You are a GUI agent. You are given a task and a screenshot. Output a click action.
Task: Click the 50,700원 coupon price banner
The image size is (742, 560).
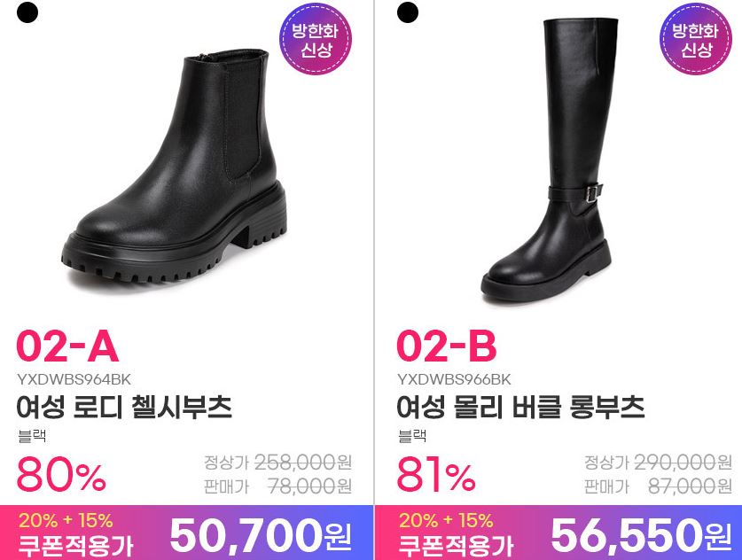[x=186, y=533]
